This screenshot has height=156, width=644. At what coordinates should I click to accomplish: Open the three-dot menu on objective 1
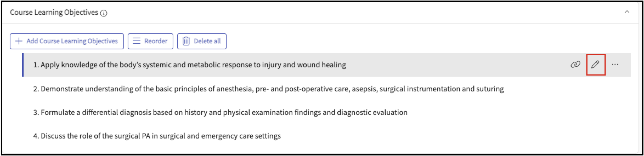[x=615, y=65]
